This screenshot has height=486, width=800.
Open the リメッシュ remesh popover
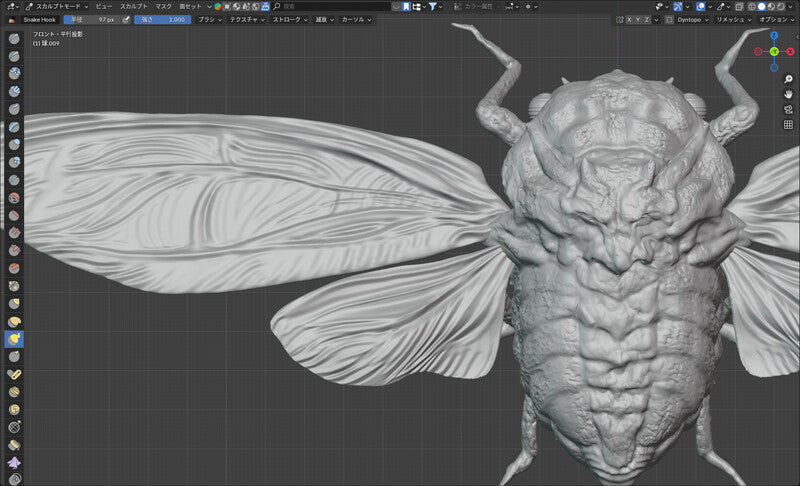(732, 19)
